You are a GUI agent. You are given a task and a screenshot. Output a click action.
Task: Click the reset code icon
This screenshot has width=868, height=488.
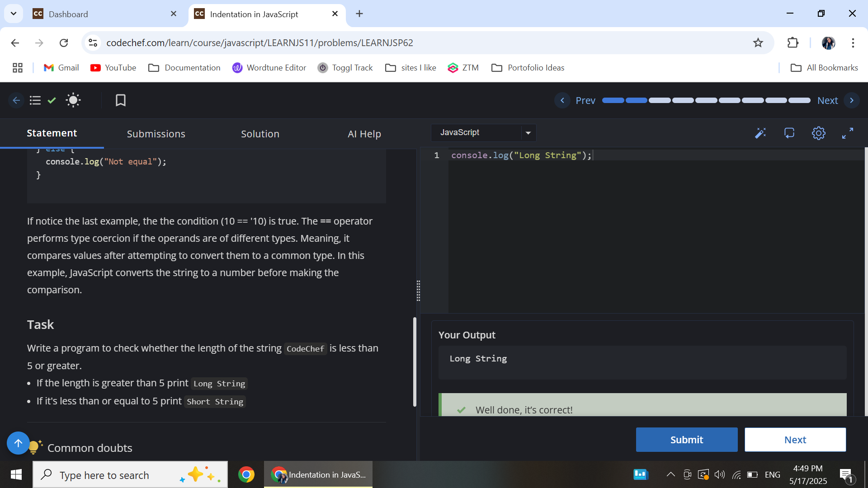click(x=789, y=133)
